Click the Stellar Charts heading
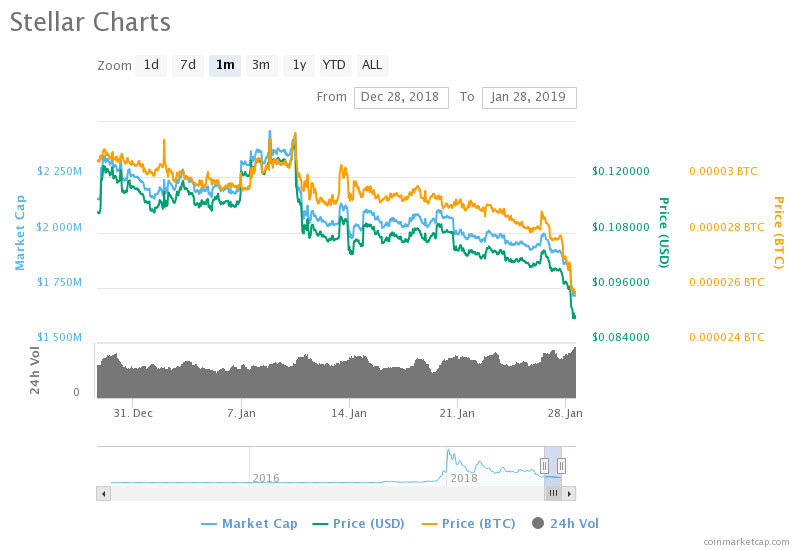This screenshot has width=800, height=550. [x=90, y=22]
